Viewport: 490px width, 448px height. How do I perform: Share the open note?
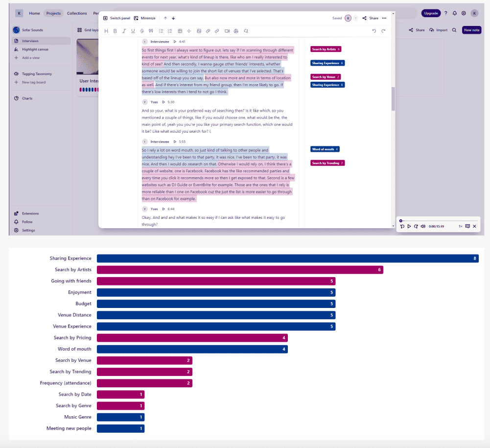click(370, 18)
